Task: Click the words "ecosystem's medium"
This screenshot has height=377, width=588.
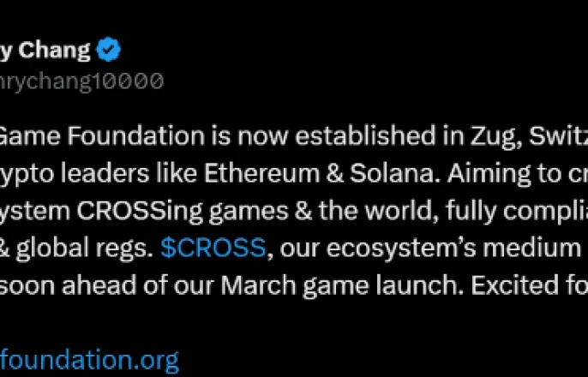Action: coord(453,248)
